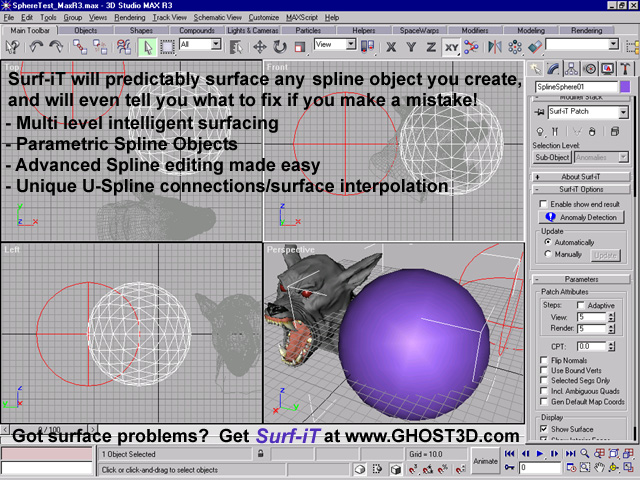Choose the rectangular selection region tool
This screenshot has width=640, height=480.
point(167,47)
